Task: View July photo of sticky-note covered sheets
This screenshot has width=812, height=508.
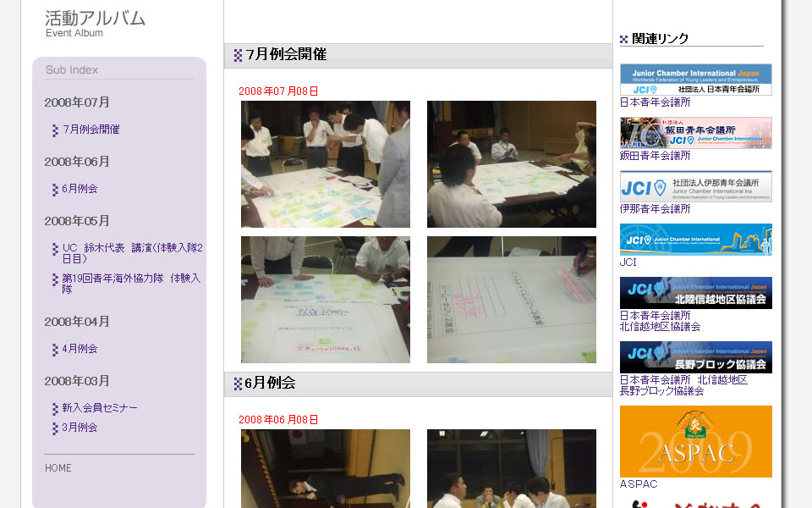Action: click(x=326, y=300)
